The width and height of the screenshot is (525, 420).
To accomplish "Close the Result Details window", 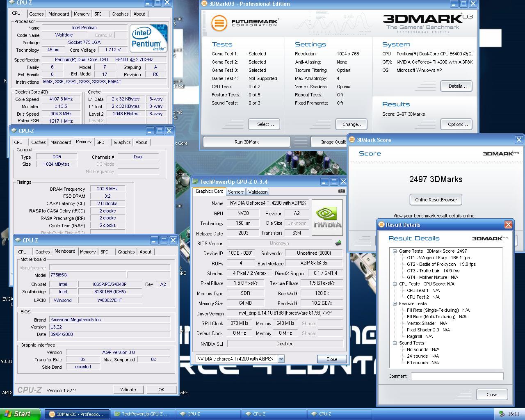I will [x=508, y=225].
